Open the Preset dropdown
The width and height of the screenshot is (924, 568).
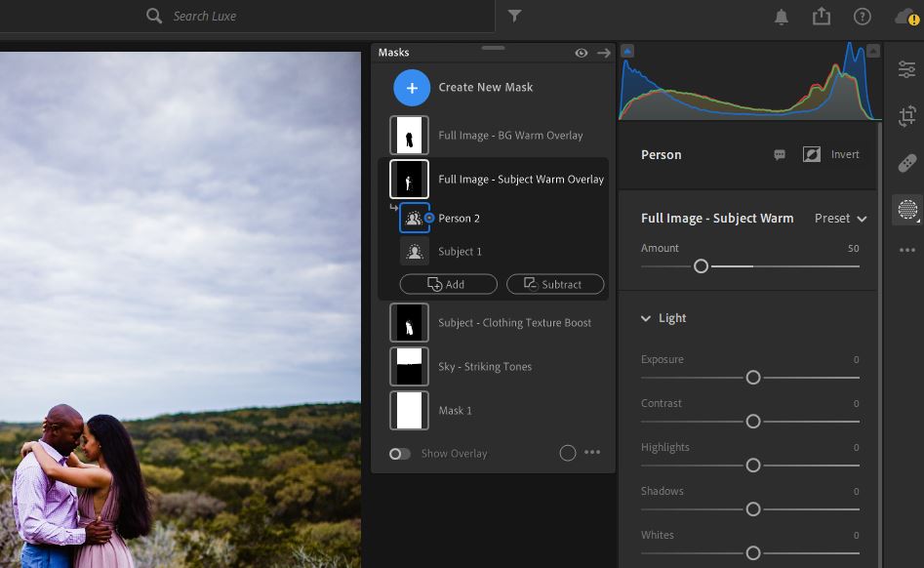840,219
